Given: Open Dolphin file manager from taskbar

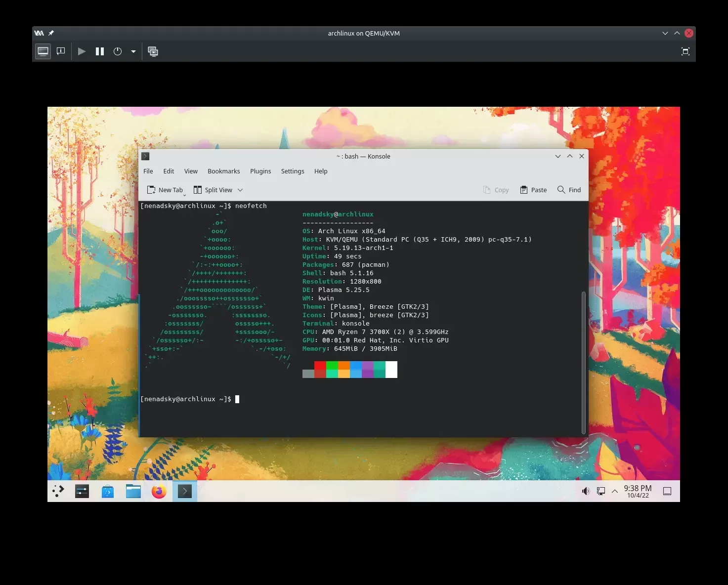Looking at the screenshot, I should tap(133, 492).
